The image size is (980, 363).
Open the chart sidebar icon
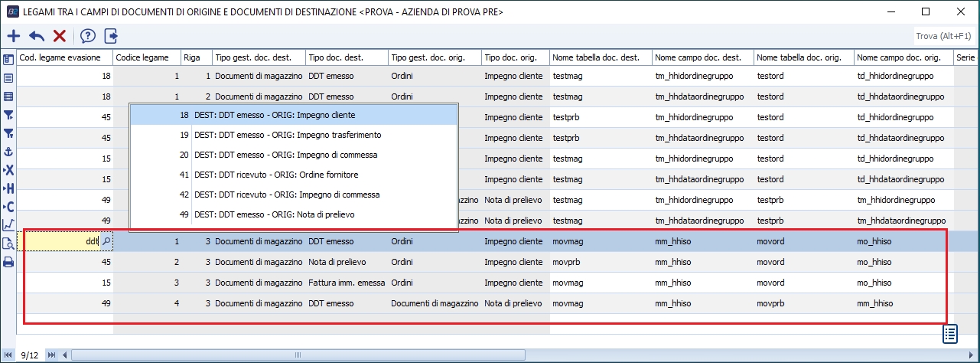pos(8,225)
